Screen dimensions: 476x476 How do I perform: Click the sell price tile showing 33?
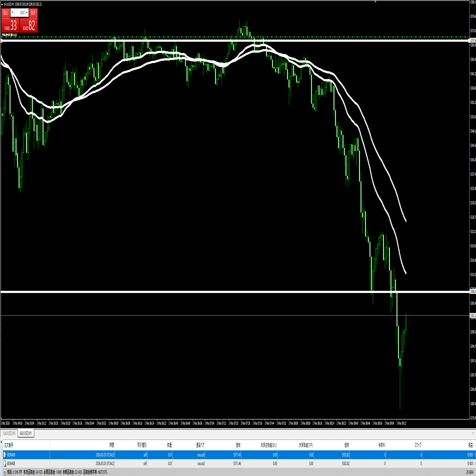pyautogui.click(x=10, y=25)
